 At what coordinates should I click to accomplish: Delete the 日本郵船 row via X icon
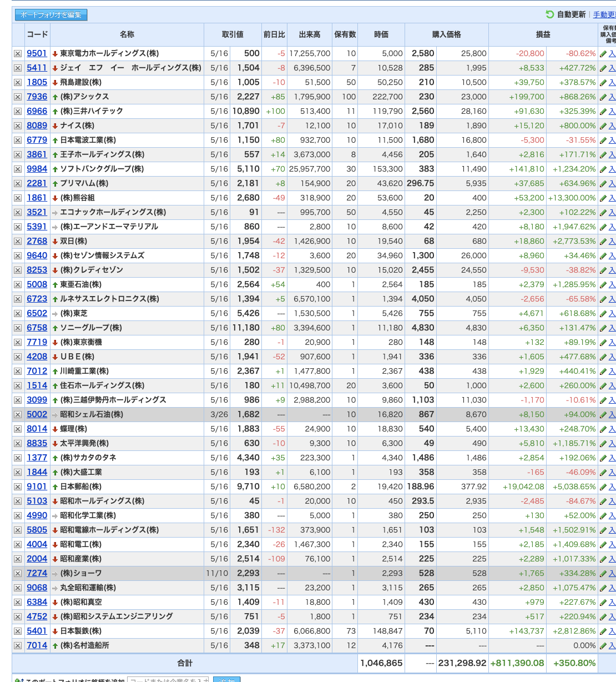click(x=18, y=487)
